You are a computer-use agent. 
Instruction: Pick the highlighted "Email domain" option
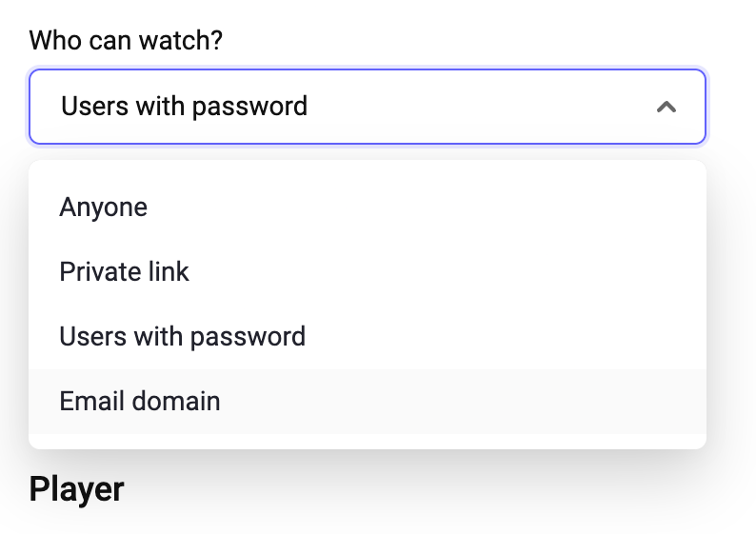[140, 402]
